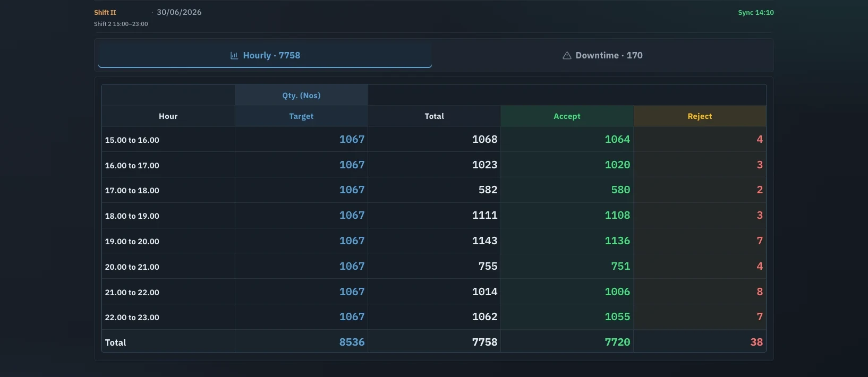The height and width of the screenshot is (377, 868).
Task: Select the 22.00 to 23.00 row label
Action: click(x=132, y=318)
